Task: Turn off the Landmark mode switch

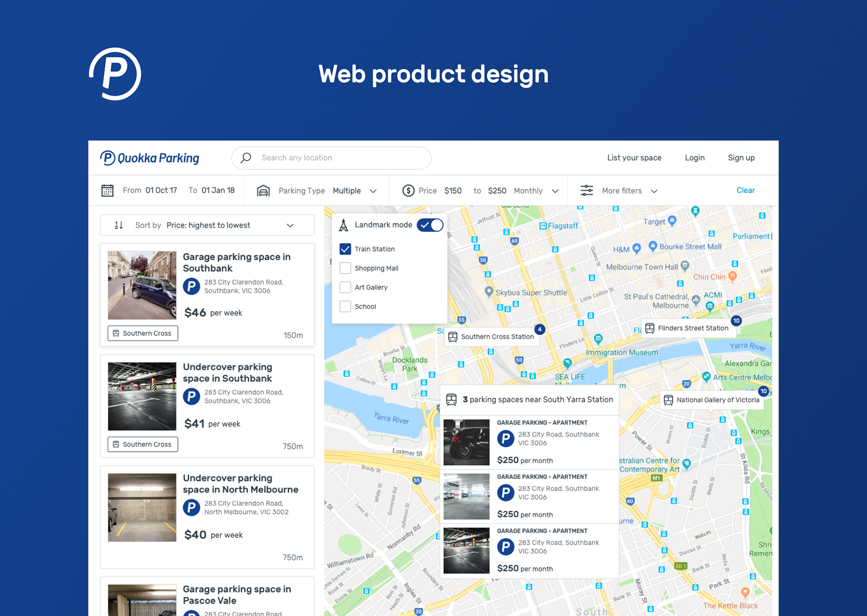Action: 430,225
